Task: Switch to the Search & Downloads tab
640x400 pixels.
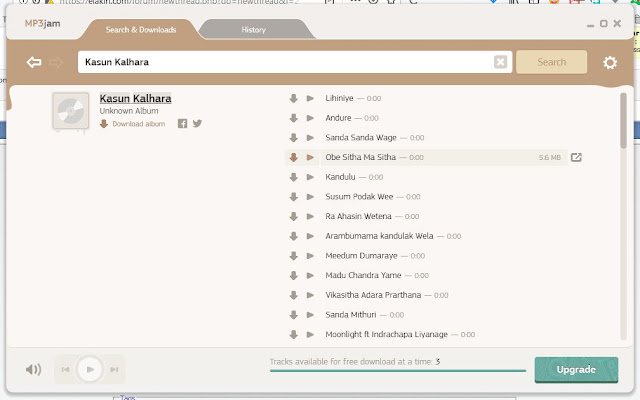Action: click(141, 30)
